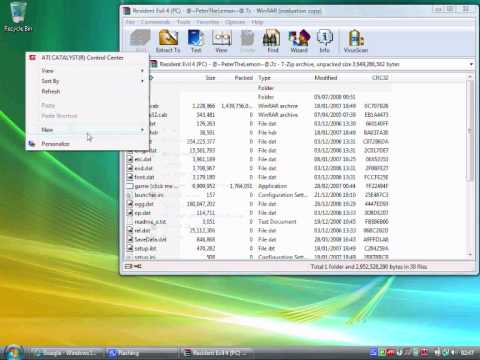Click the volume speaker tray icon

click(453, 352)
